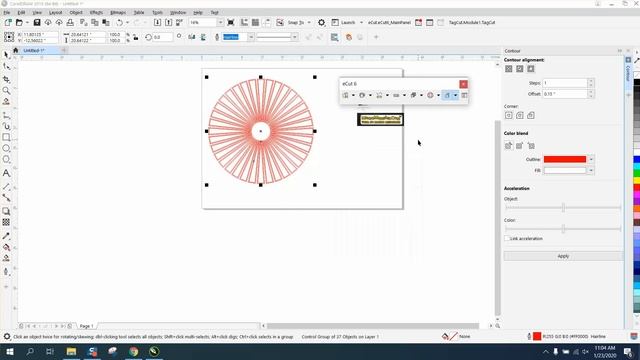This screenshot has height=360, width=640.
Task: Click the Copy icon in standard toolbar
Action: coord(95,22)
